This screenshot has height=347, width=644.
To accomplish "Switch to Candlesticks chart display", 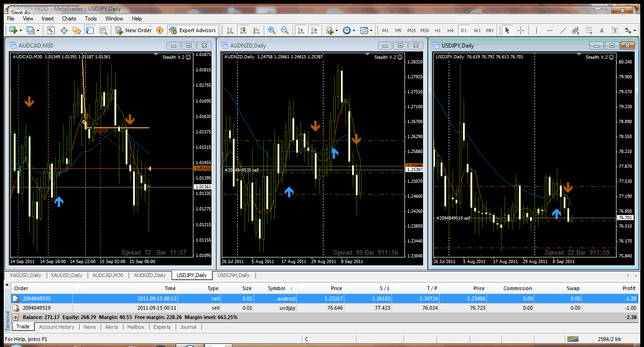I will [x=243, y=30].
